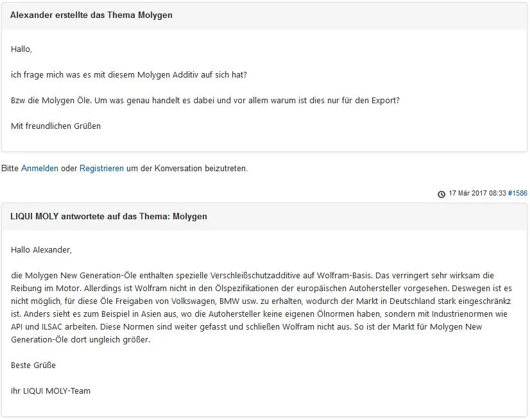Viewport: 530px width, 420px height.
Task: Open the Anmelden login link
Action: click(x=40, y=169)
